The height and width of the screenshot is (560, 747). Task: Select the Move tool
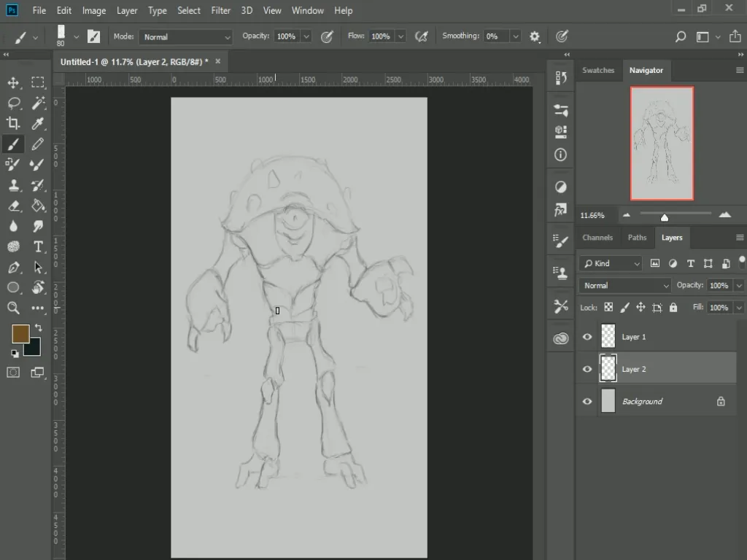pos(13,83)
